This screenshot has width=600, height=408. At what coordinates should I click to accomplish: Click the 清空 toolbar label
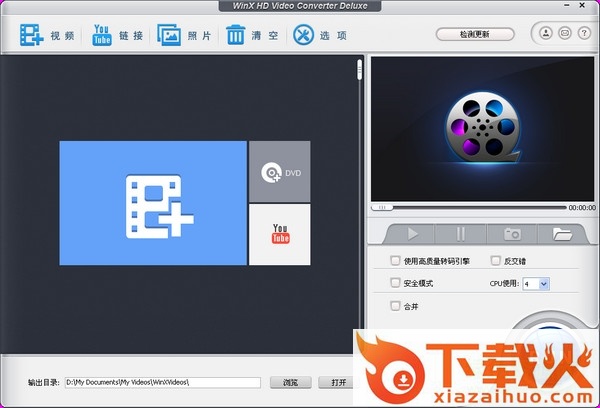coord(265,36)
